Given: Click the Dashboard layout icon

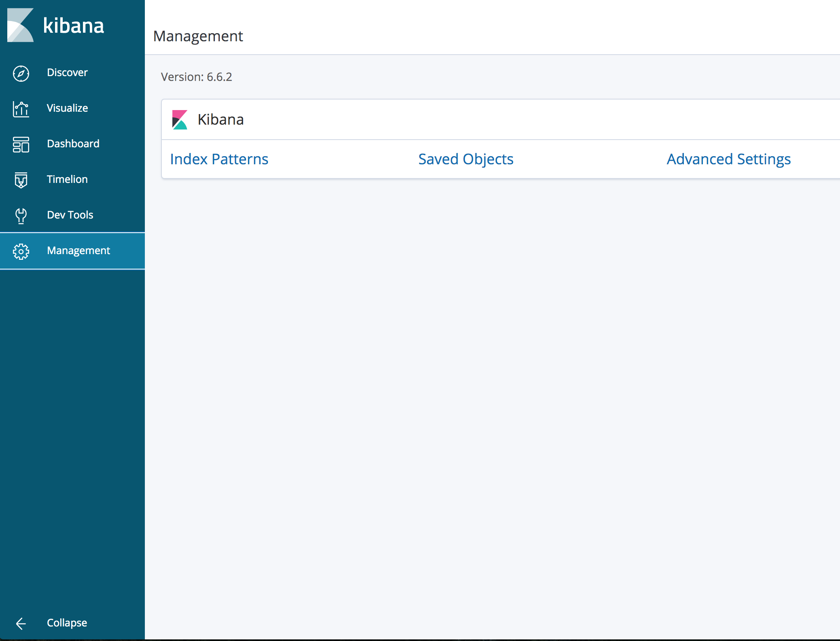Looking at the screenshot, I should [21, 144].
